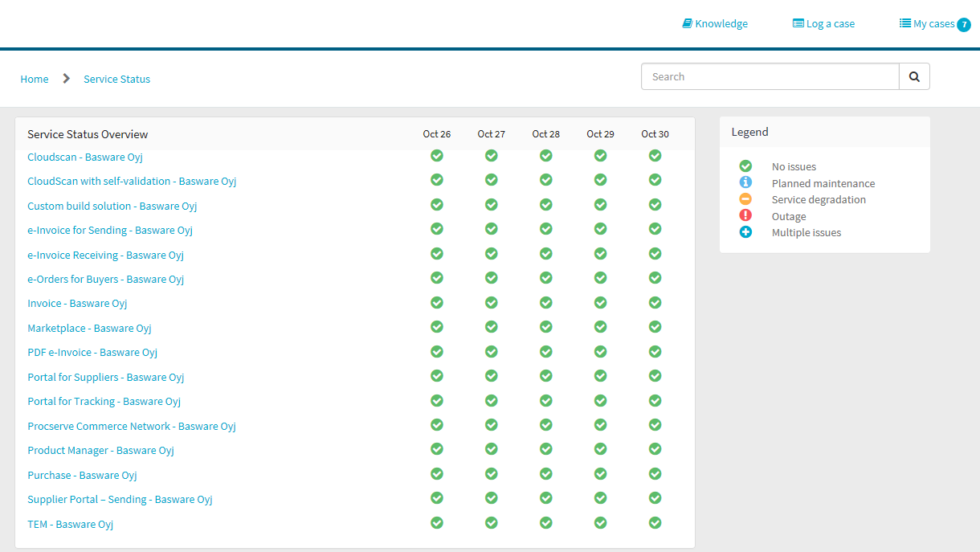Screen dimensions: 980x552
Task: Click the magnifier search button
Action: point(914,76)
